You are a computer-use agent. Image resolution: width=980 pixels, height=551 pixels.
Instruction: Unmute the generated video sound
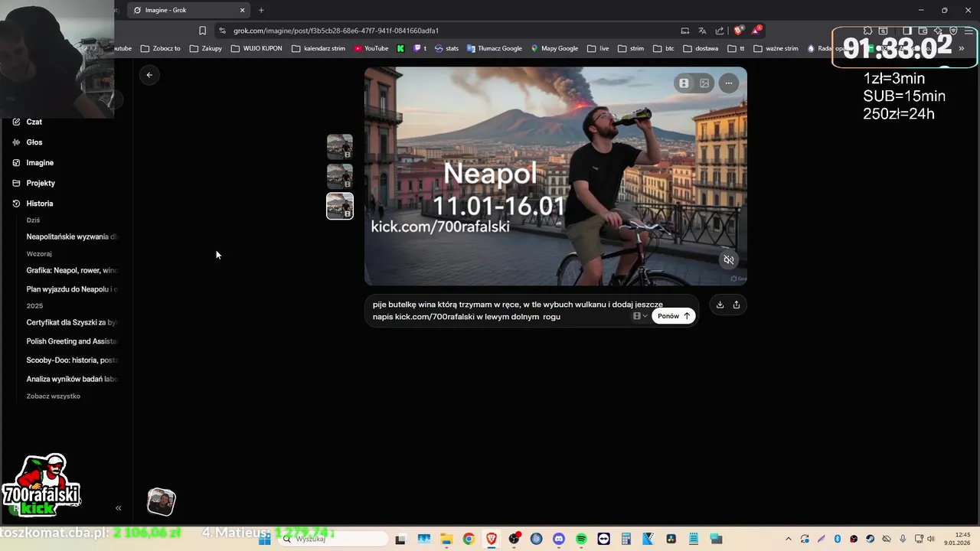pyautogui.click(x=729, y=260)
